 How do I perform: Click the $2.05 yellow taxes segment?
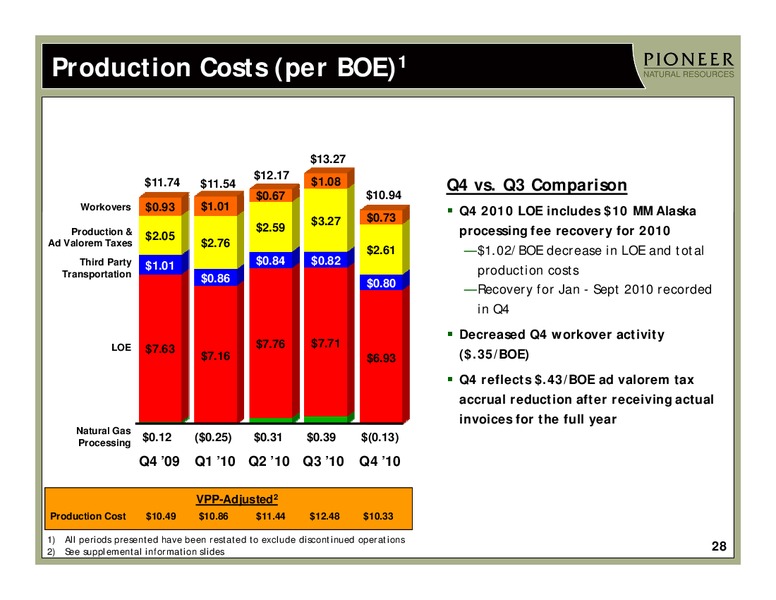[160, 236]
